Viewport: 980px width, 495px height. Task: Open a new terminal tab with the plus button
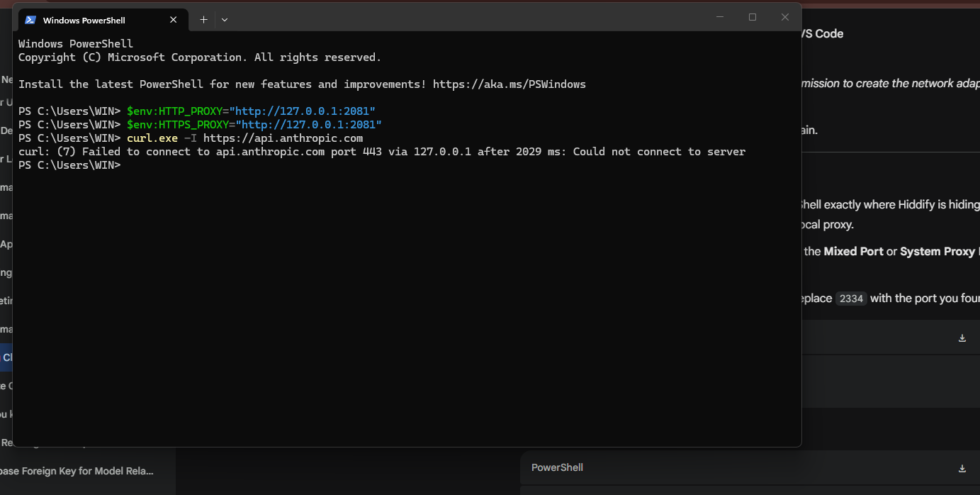tap(203, 20)
